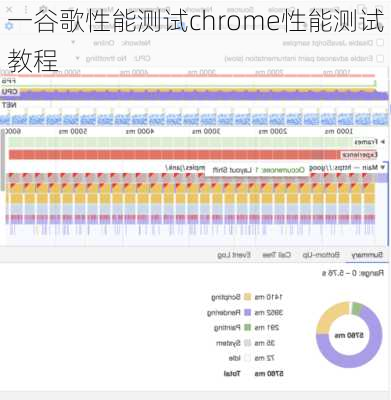Click the Painting green legend swatch
The image size is (391, 400).
click(247, 328)
